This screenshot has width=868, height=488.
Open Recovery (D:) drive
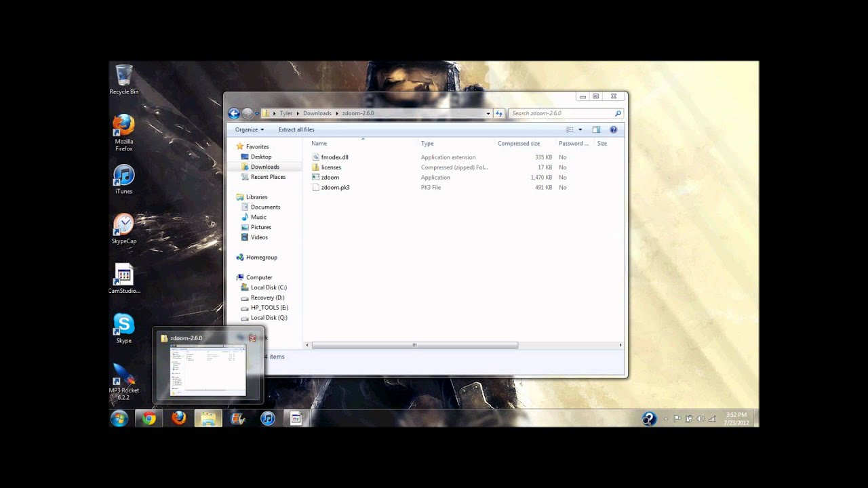pos(267,298)
